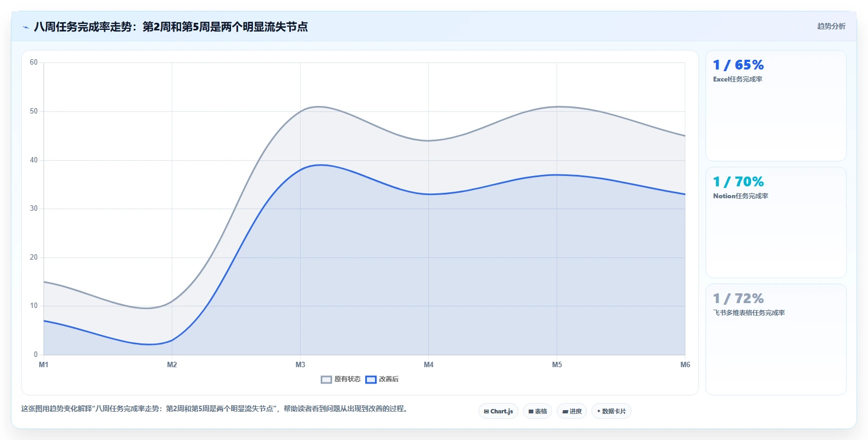Click the 进度 tag chip

coord(572,411)
